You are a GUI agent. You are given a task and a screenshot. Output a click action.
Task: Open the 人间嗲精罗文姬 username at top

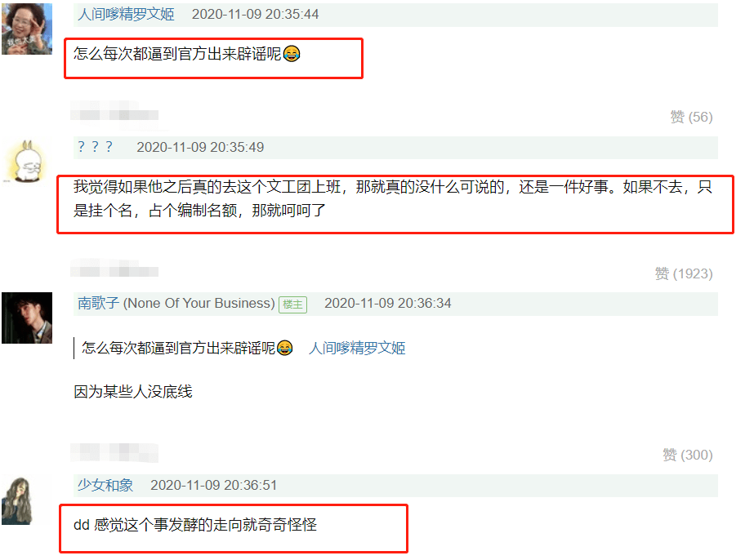coord(126,14)
